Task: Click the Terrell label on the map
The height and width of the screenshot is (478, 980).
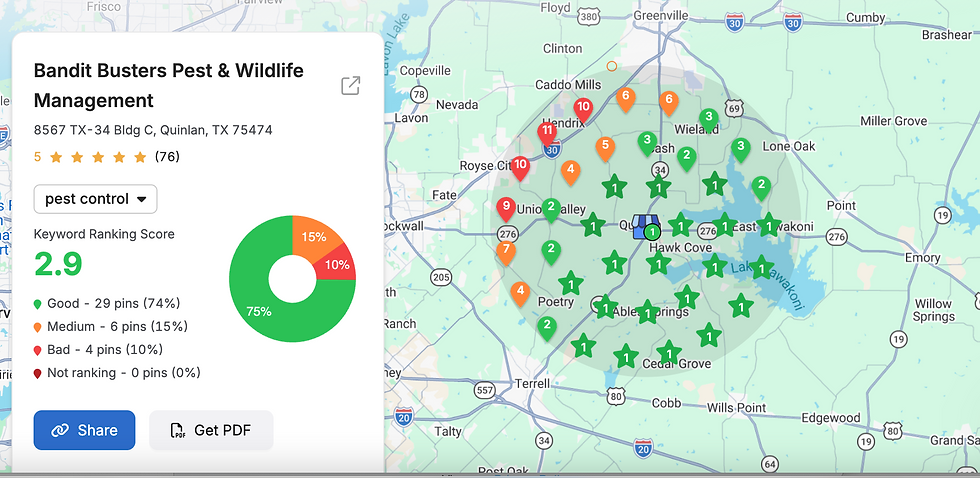Action: click(532, 383)
